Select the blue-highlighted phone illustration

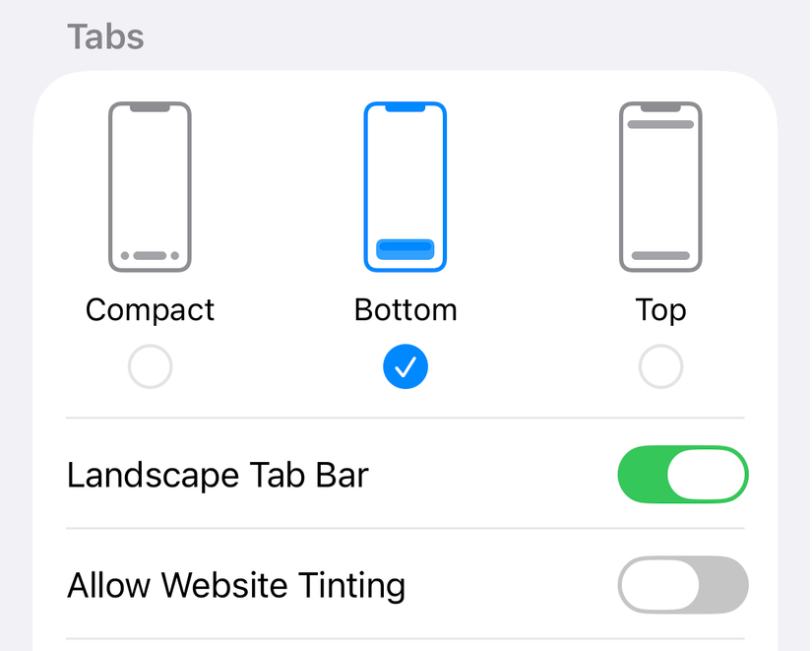405,185
